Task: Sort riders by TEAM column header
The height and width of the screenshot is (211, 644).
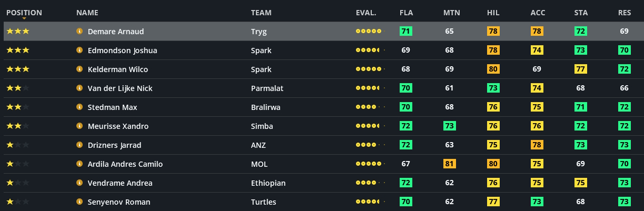Action: [261, 13]
